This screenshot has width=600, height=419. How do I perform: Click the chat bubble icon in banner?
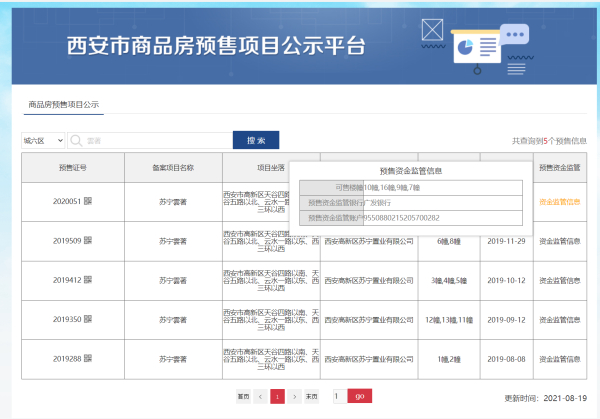[x=514, y=34]
